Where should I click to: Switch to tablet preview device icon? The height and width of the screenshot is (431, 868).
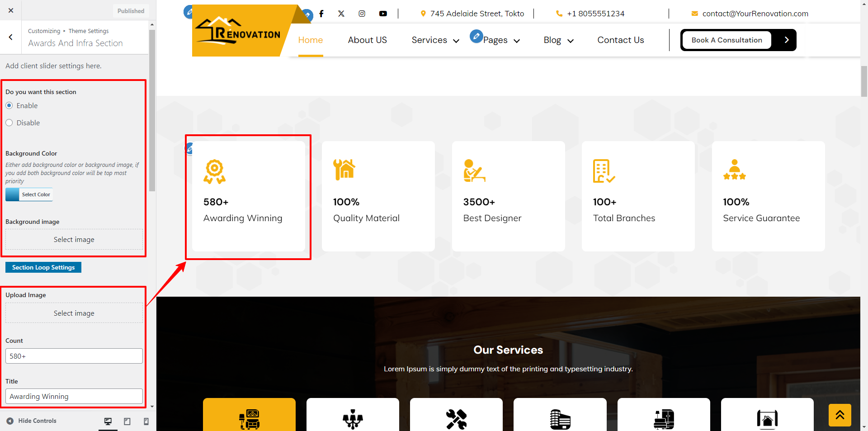pyautogui.click(x=127, y=421)
